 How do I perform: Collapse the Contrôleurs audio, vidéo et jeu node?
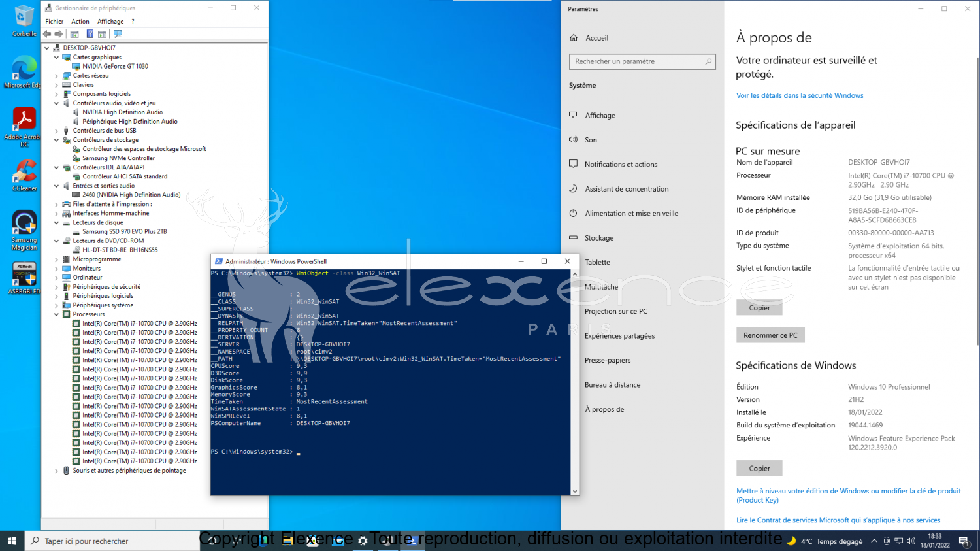(56, 103)
